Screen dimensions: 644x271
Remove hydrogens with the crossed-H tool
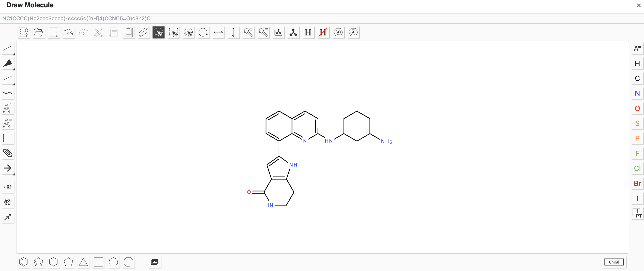click(323, 32)
